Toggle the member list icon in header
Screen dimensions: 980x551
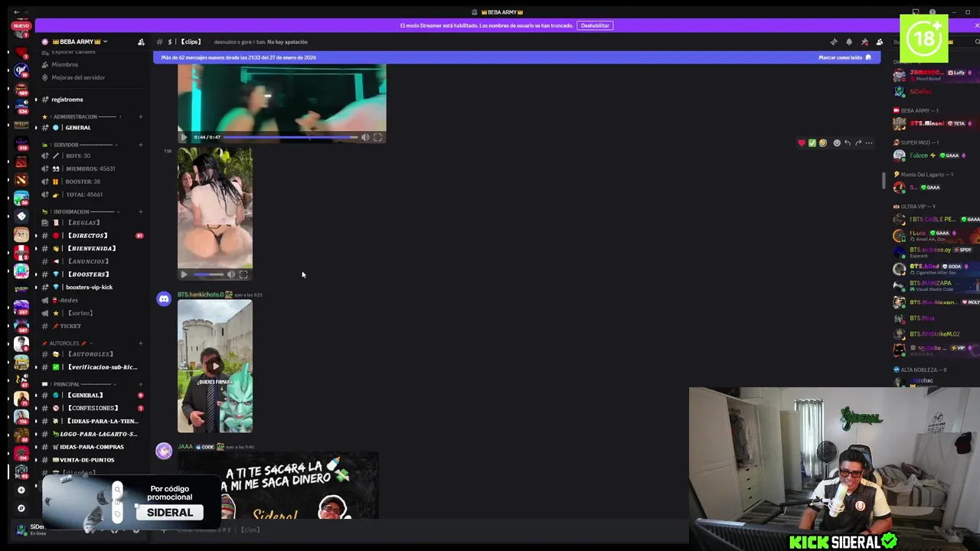point(880,42)
